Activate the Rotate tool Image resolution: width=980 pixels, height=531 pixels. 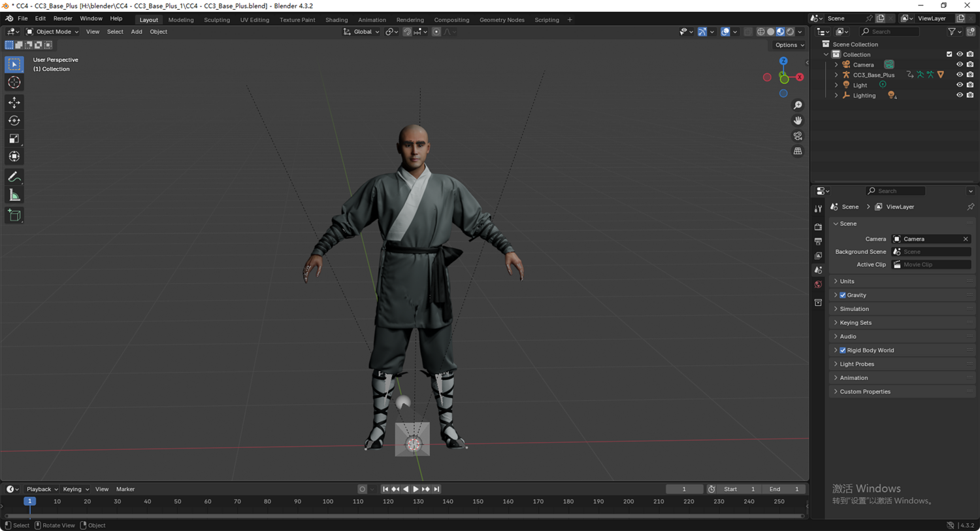pyautogui.click(x=14, y=120)
